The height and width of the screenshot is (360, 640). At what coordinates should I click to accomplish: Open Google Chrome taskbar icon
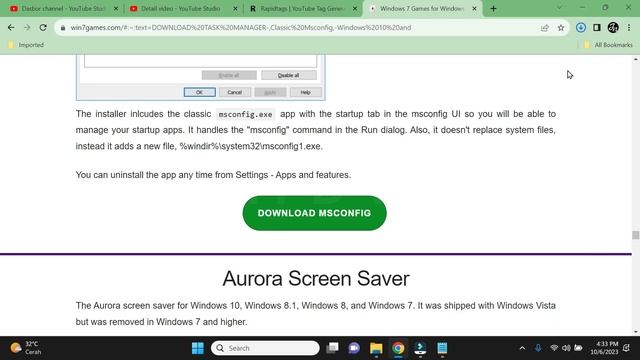tap(398, 348)
